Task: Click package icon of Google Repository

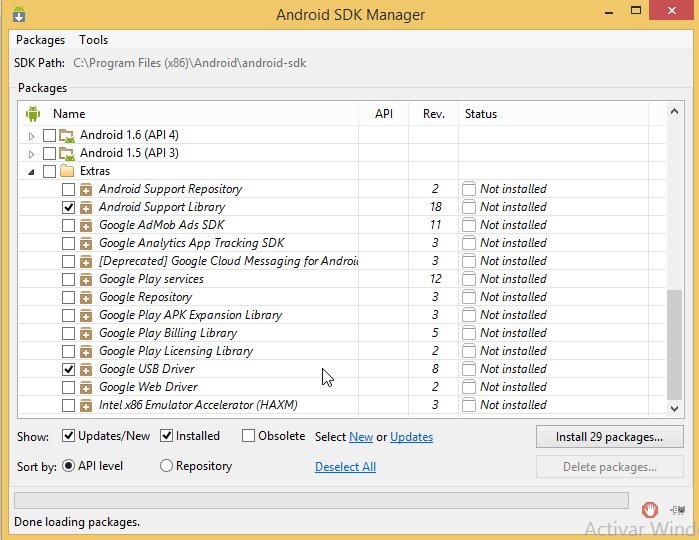Action: point(86,297)
